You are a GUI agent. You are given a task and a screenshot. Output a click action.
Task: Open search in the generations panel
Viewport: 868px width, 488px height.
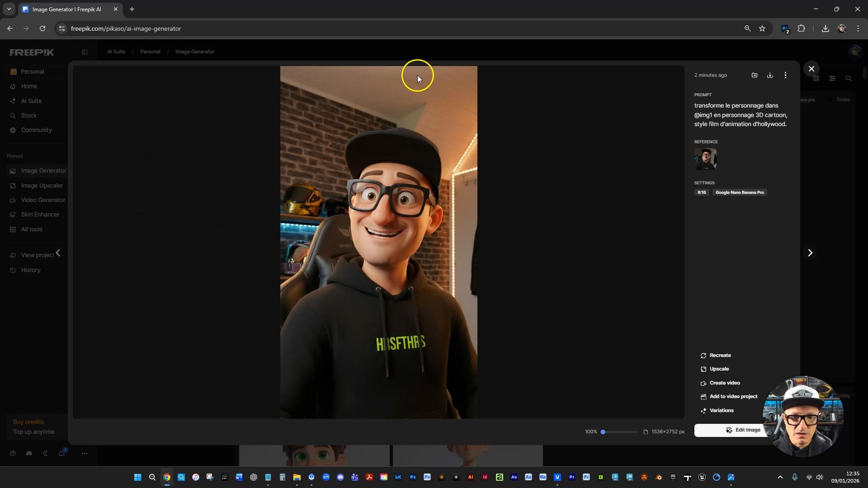click(x=849, y=78)
